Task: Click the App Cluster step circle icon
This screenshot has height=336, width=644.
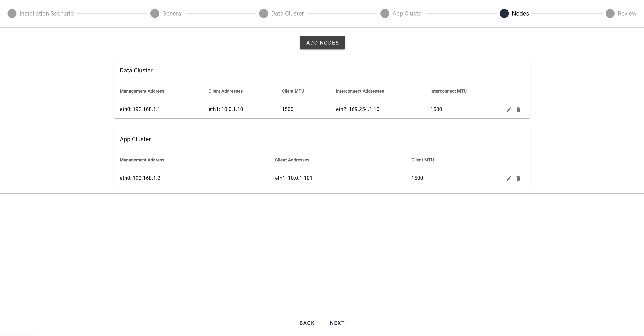Action: [x=385, y=13]
